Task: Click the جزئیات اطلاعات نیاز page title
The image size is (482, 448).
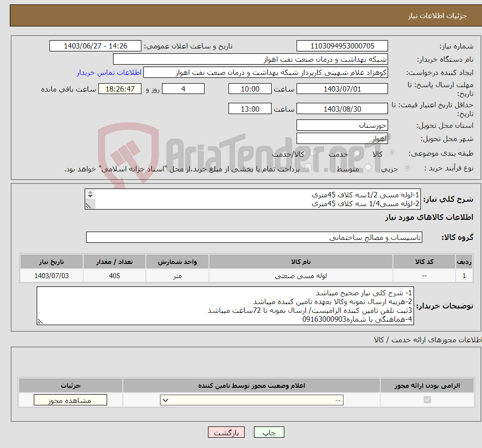Action: point(437,16)
